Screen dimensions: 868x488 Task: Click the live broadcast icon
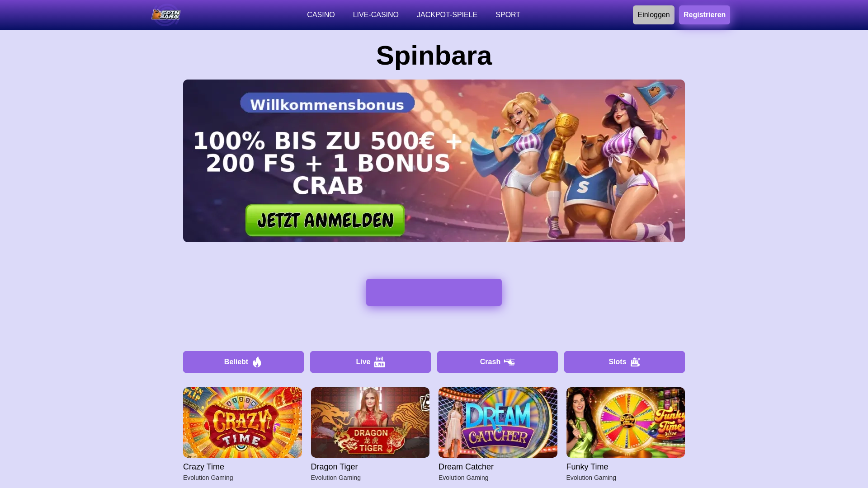point(379,362)
